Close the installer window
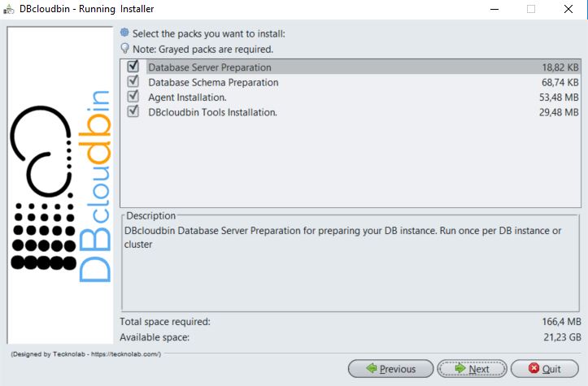The width and height of the screenshot is (588, 386). pyautogui.click(x=568, y=9)
